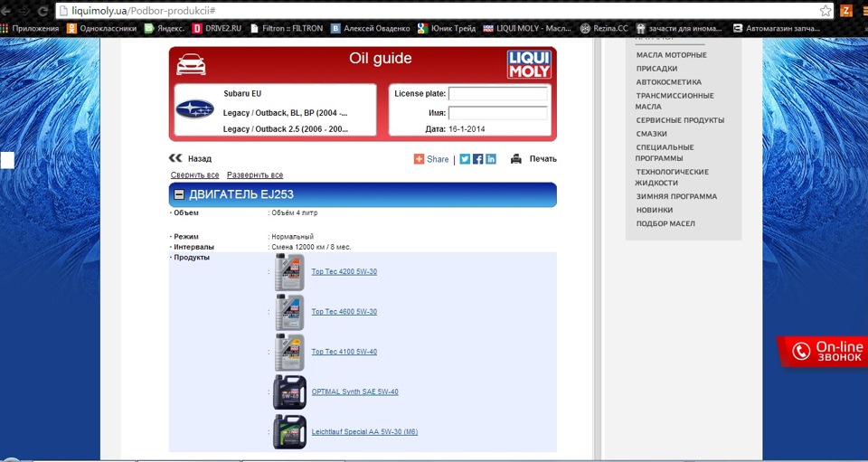
Task: Open the Rezina.CC bookmark
Action: click(604, 28)
